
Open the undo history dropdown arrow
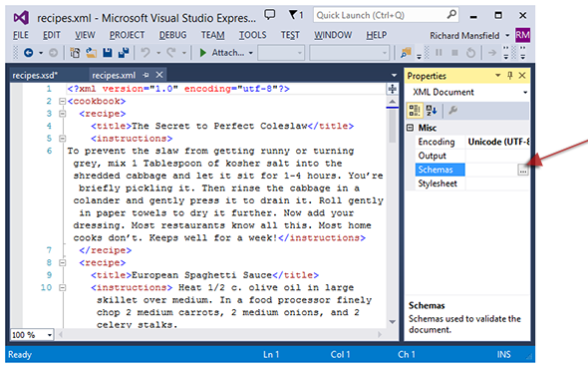coord(158,53)
